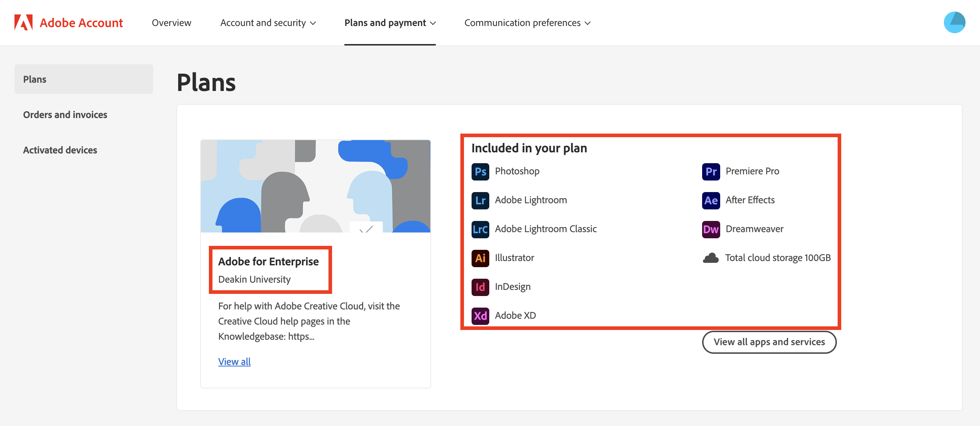Click the Lightroom Classic LrC icon
This screenshot has height=426, width=980.
click(480, 229)
